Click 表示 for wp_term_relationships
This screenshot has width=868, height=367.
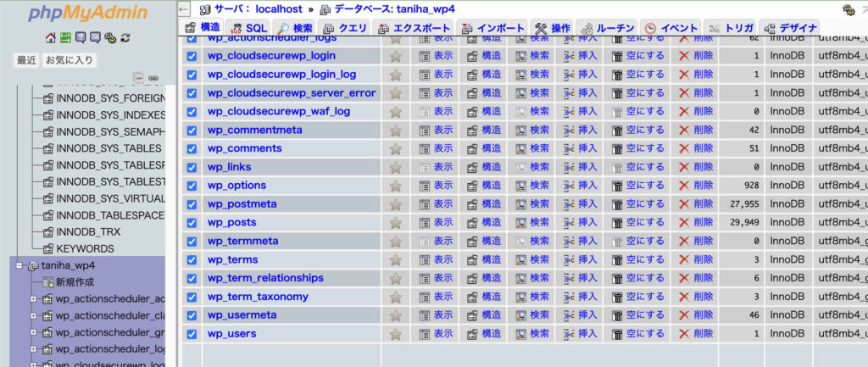(x=436, y=278)
